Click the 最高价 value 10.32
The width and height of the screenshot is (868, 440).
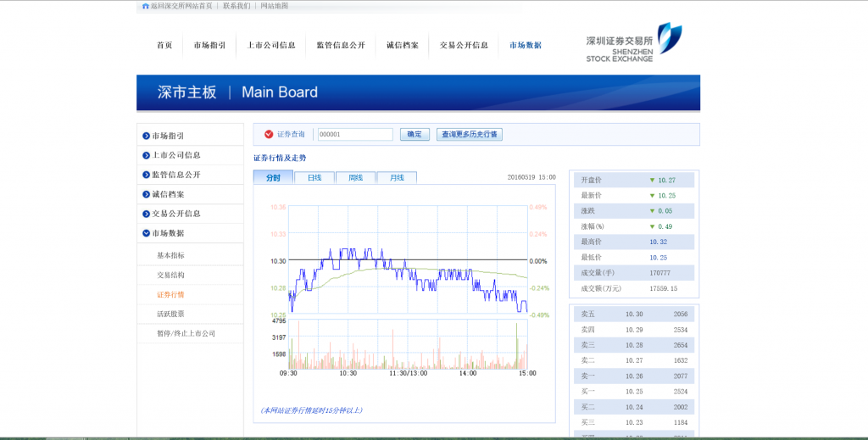click(x=658, y=242)
